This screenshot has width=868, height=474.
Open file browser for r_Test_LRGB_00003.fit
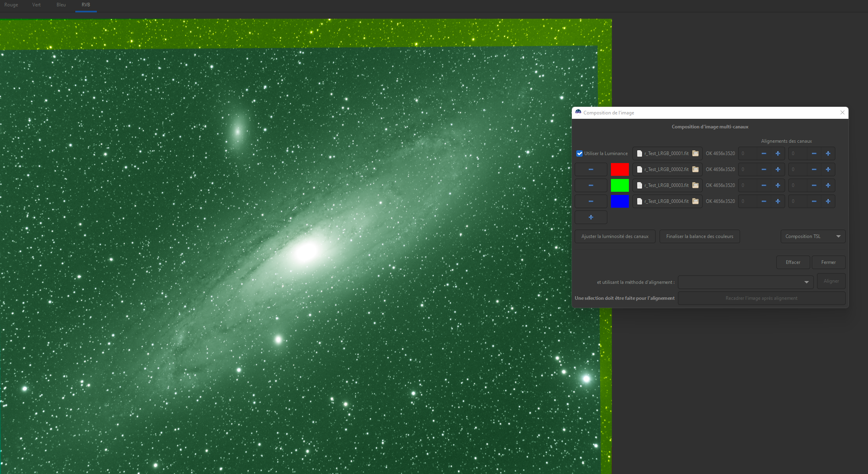(x=695, y=185)
